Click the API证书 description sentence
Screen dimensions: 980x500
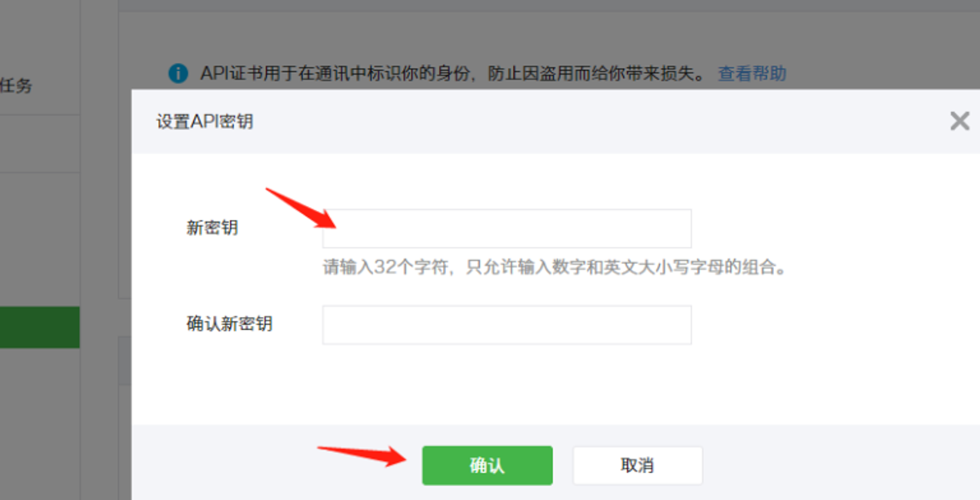[452, 74]
